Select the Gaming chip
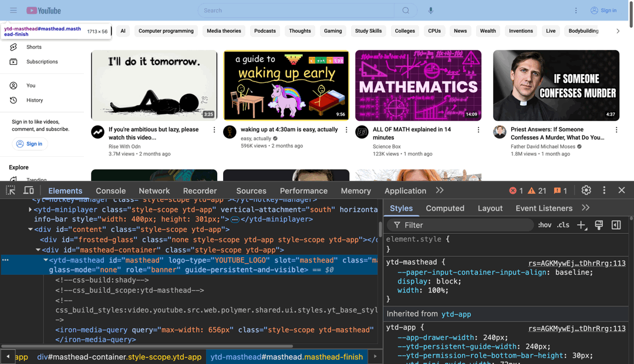The width and height of the screenshot is (634, 364). (x=333, y=31)
